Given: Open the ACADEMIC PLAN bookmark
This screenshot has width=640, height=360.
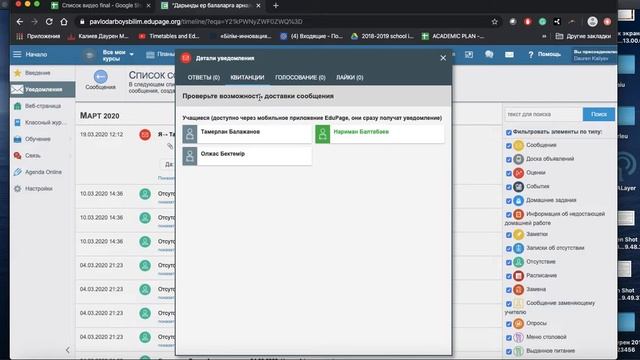Looking at the screenshot, I should (x=453, y=36).
